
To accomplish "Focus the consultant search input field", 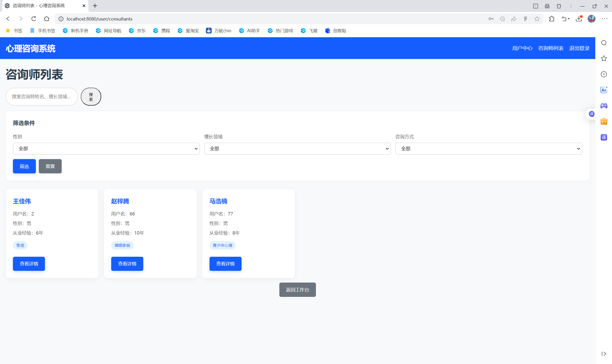I will (42, 97).
